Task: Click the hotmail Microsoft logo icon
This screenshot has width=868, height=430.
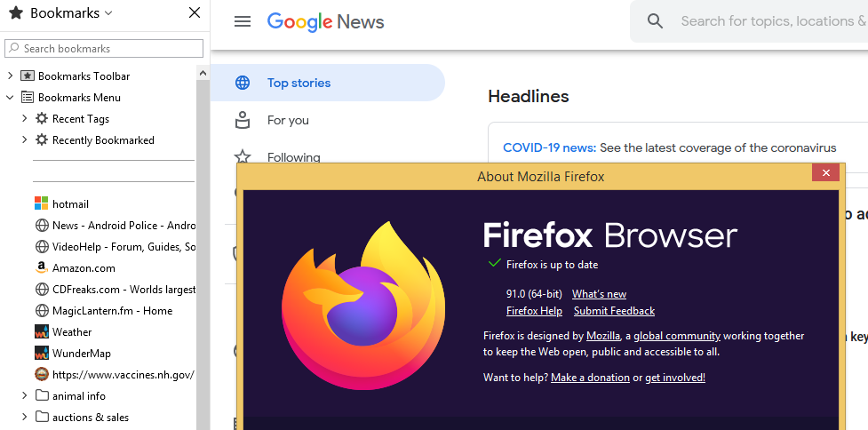Action: pos(42,203)
